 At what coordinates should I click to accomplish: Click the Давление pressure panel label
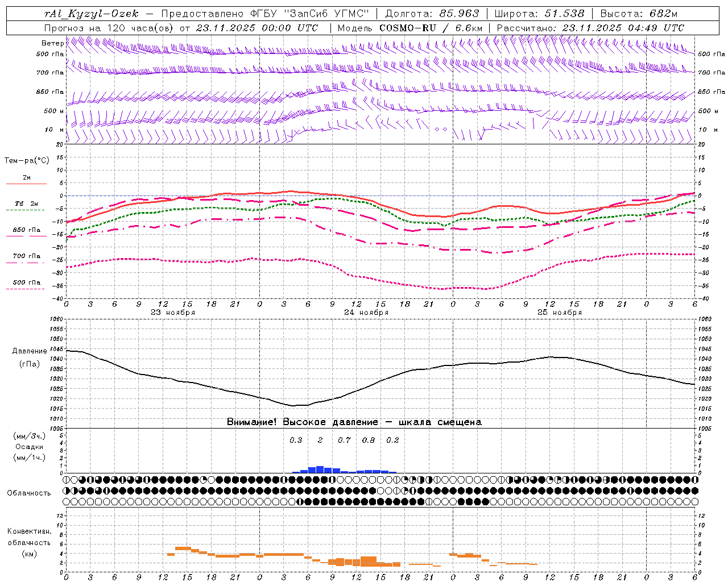[30, 351]
